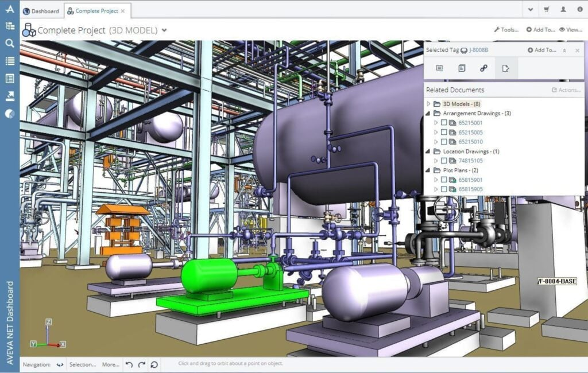Open the Tools menu on the top toolbar

click(x=505, y=29)
